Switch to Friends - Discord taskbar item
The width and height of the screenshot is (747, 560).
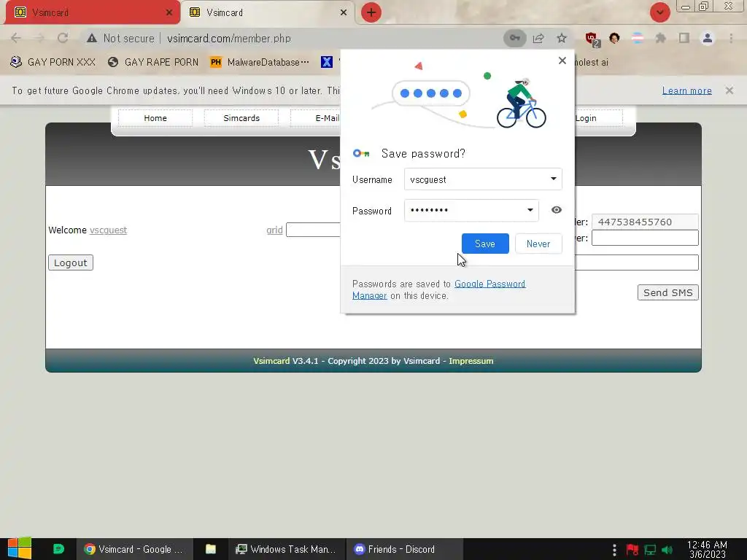(403, 549)
